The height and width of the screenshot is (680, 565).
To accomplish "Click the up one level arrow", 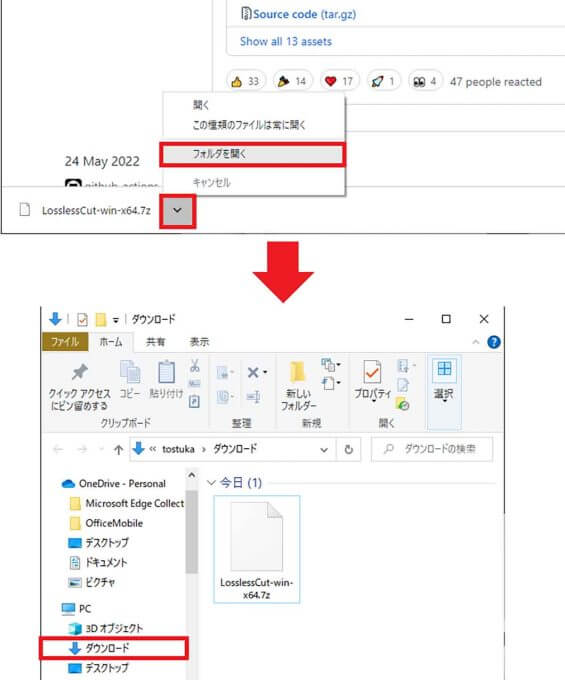I will click(x=118, y=449).
